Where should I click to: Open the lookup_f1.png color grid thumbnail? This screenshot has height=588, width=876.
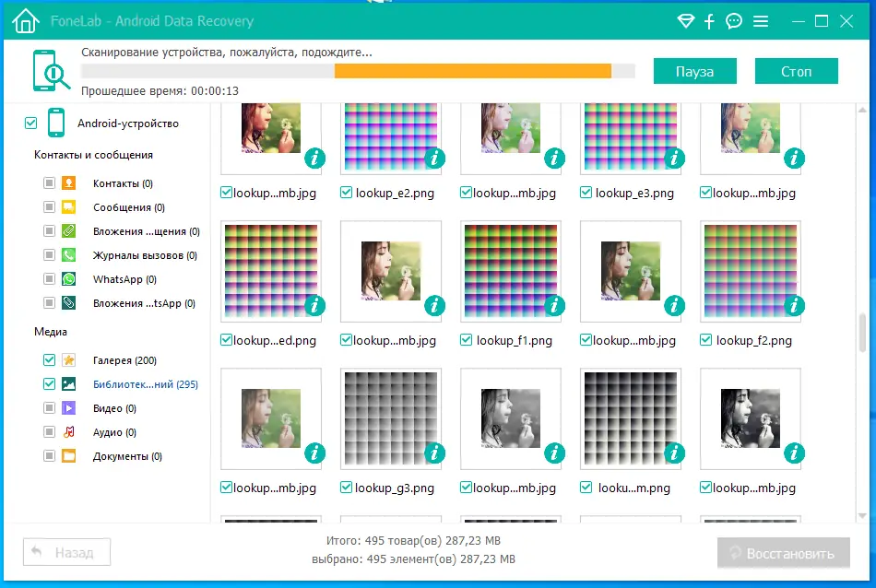coord(511,271)
